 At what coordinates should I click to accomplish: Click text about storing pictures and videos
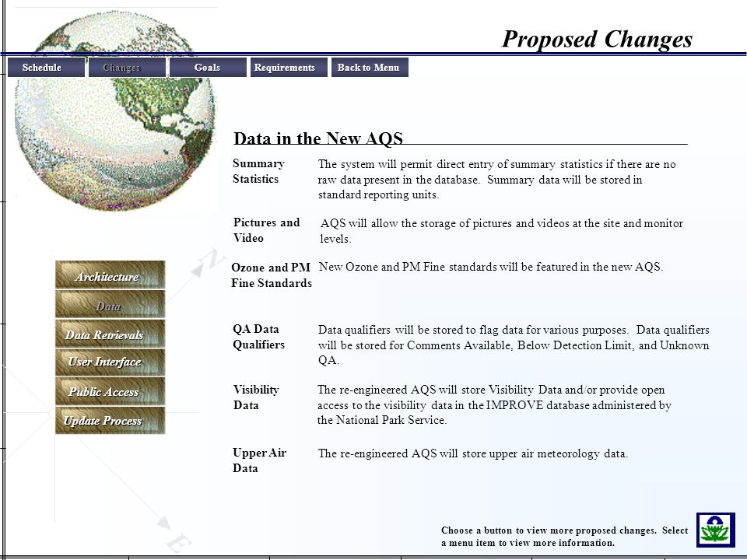pyautogui.click(x=502, y=230)
